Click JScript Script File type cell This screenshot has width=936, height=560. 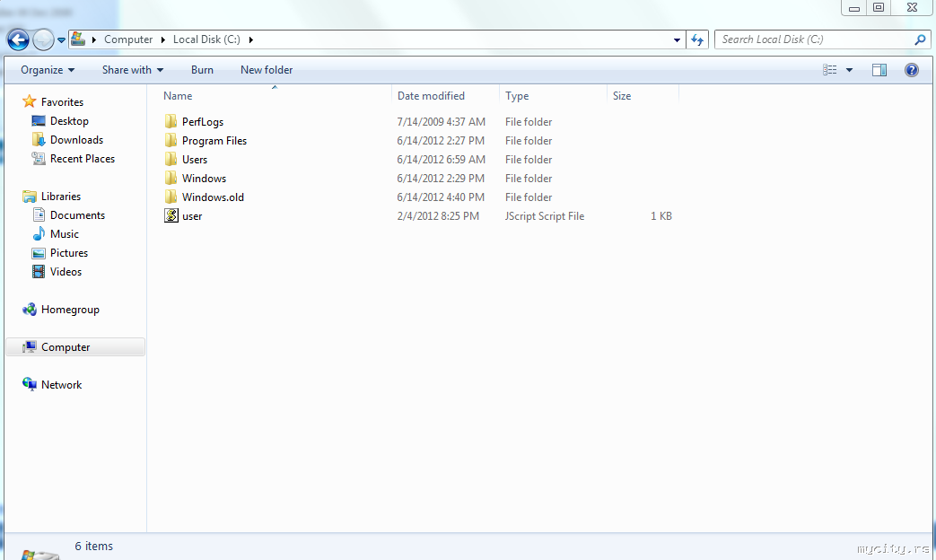coord(545,216)
